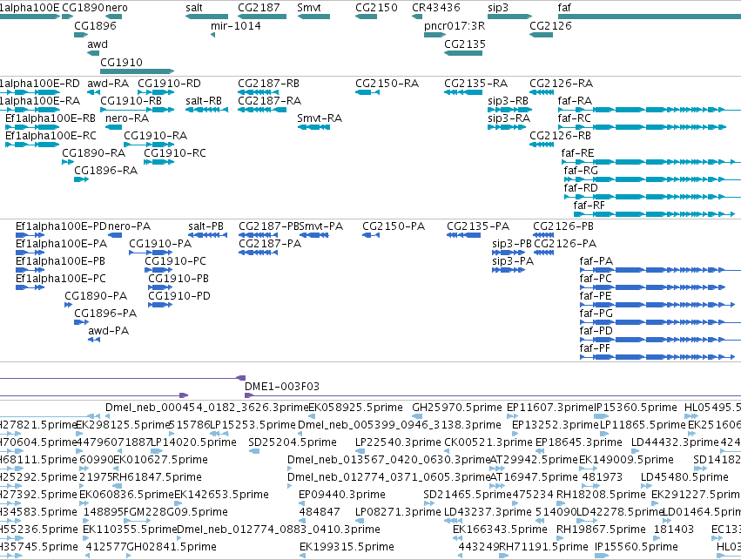Screen dimensions: 741x560
Task: Select the CG2150-RA transcript label
Action: [387, 84]
